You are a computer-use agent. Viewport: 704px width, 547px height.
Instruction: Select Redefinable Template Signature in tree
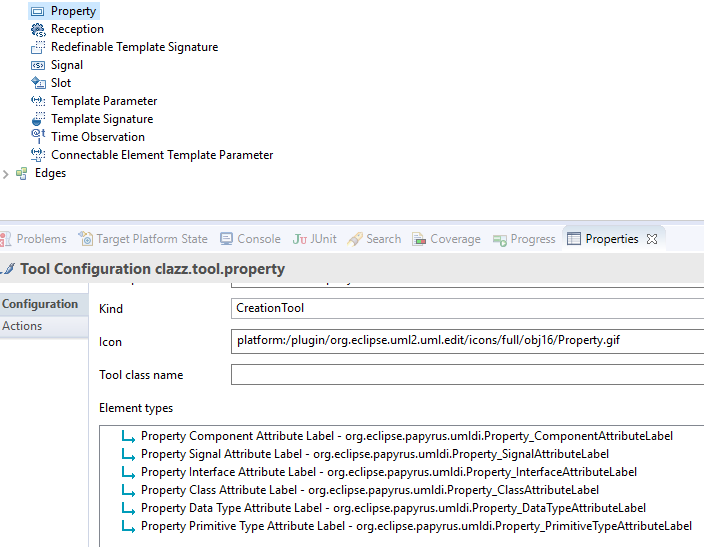134,47
